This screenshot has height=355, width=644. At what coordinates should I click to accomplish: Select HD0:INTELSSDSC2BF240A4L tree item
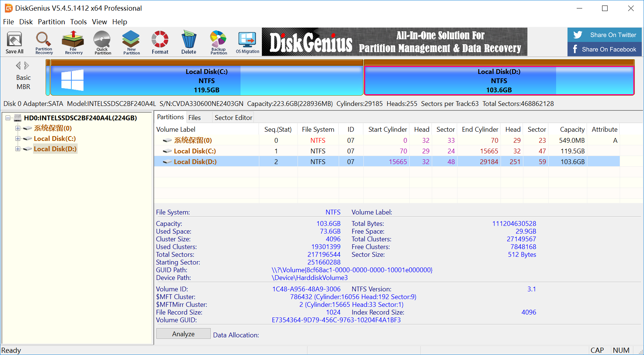pyautogui.click(x=80, y=118)
